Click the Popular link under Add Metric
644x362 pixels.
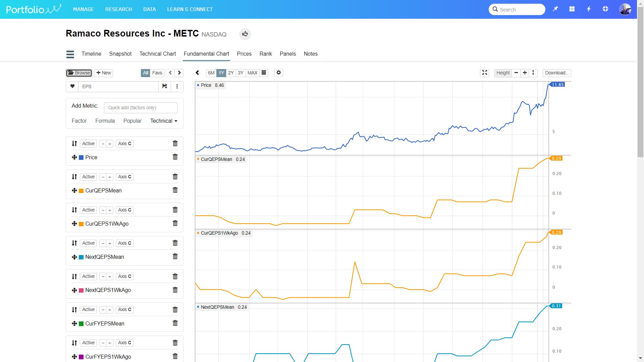pos(132,121)
